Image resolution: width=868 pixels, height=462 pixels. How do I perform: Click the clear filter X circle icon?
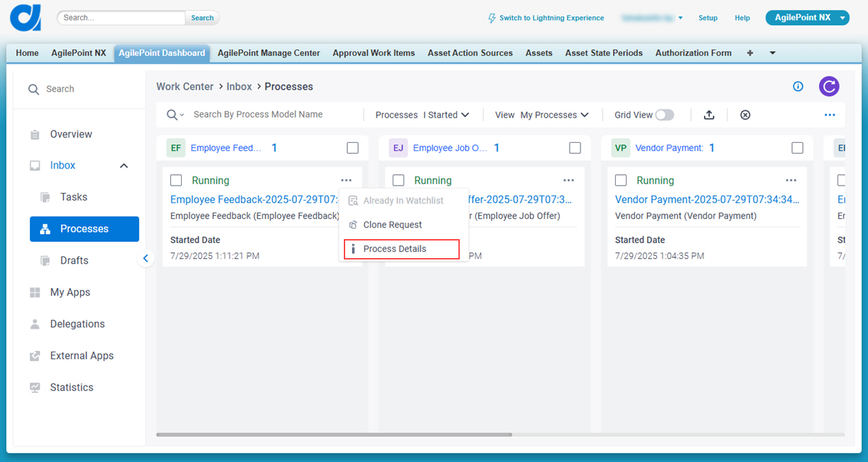pos(745,115)
